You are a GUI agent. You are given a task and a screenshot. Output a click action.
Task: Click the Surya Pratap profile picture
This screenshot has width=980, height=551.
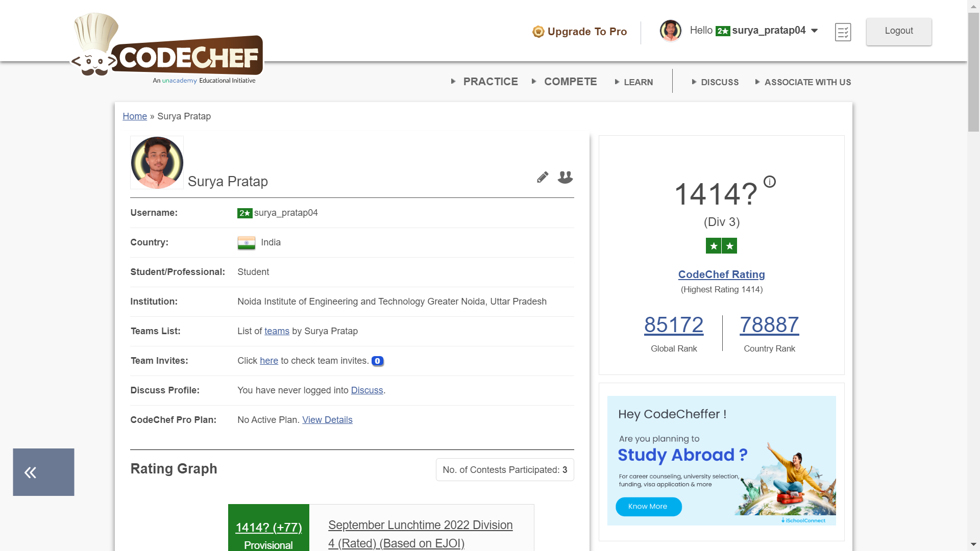157,162
